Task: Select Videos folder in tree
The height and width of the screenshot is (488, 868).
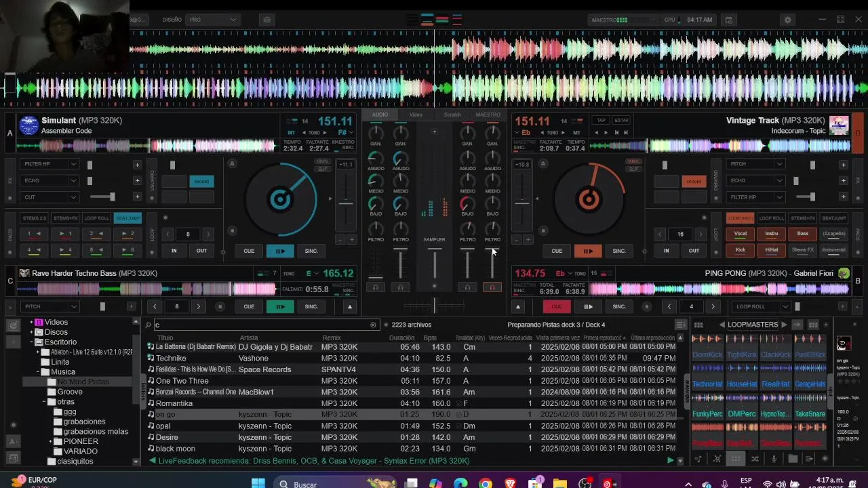Action: pos(56,322)
